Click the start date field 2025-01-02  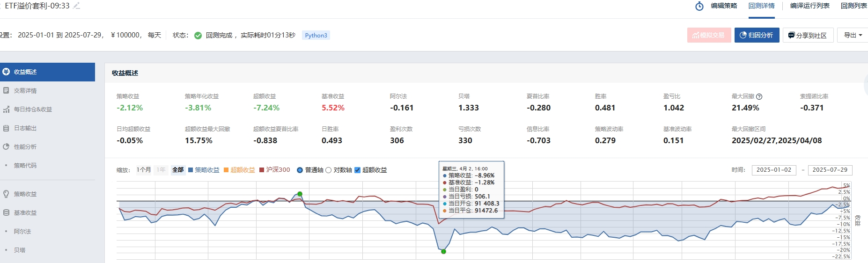[x=774, y=170]
